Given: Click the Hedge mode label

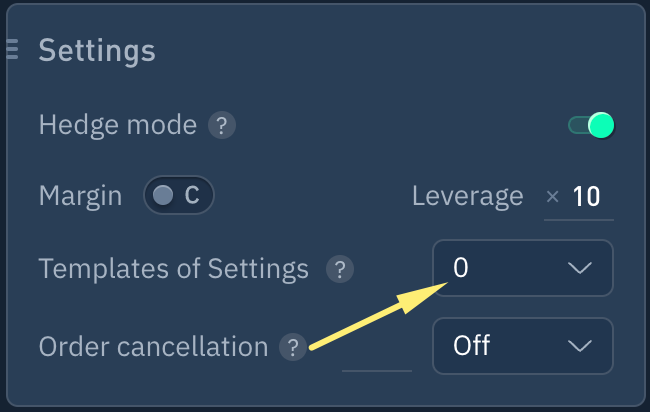Looking at the screenshot, I should point(117,126).
